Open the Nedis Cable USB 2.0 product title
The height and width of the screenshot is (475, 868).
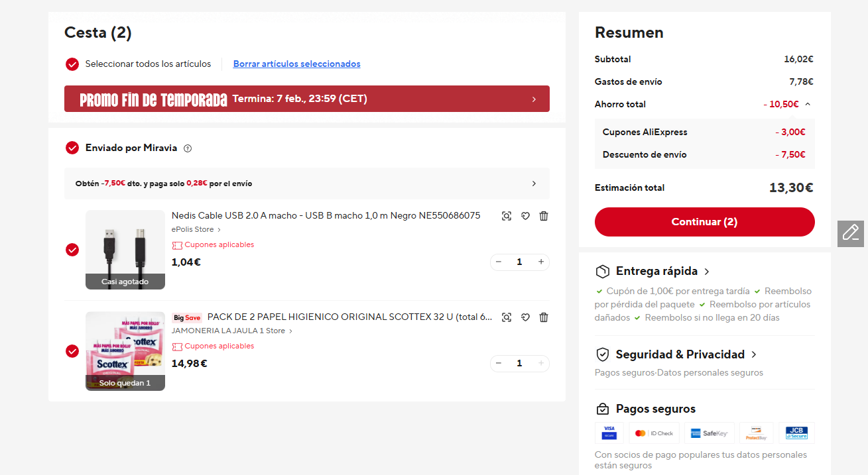click(x=326, y=216)
